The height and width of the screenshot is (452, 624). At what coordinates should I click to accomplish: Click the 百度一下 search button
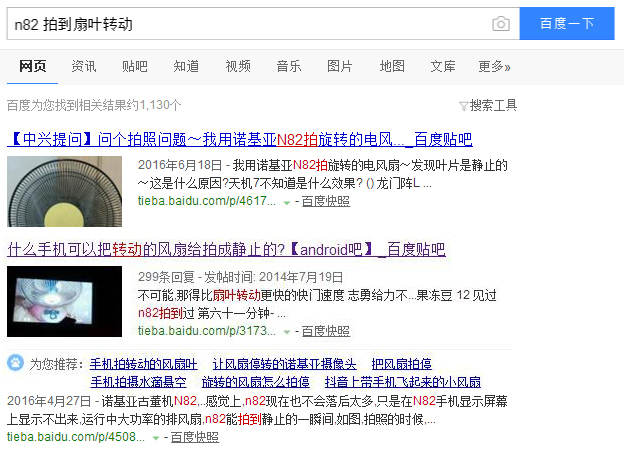click(567, 23)
